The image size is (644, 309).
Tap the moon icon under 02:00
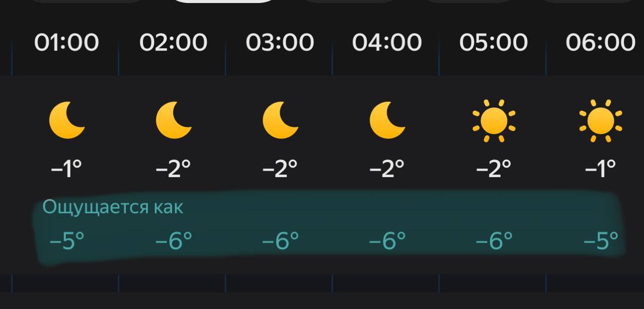coord(174,120)
